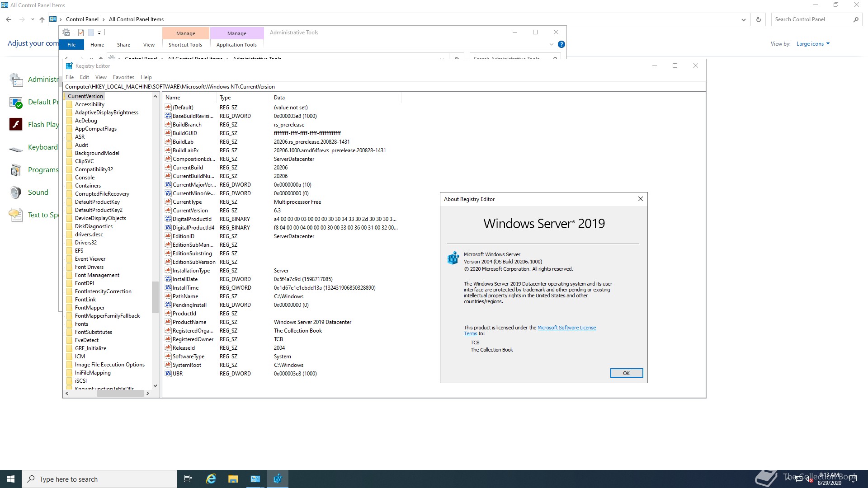Open the Programs and Features icon
This screenshot has height=488, width=868.
click(x=16, y=170)
